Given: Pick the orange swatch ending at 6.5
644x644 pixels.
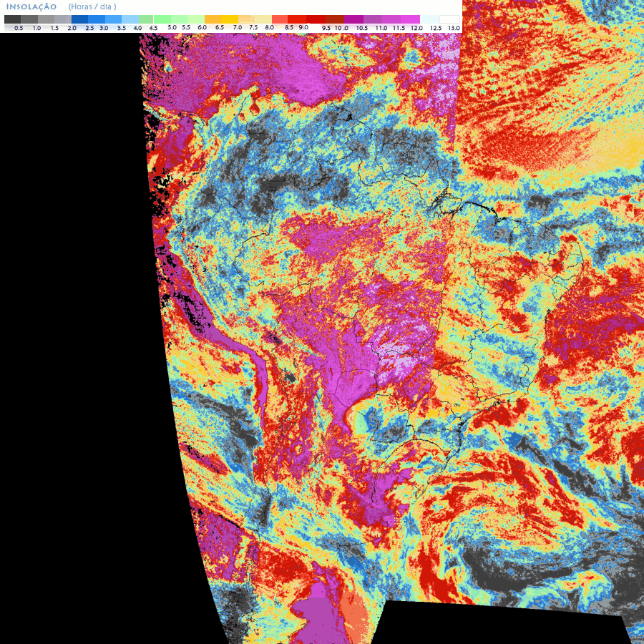Looking at the screenshot, I should [x=213, y=19].
